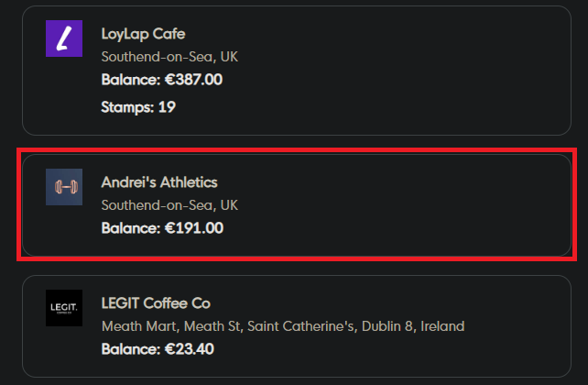Click Southend-on-Sea address under LoyLap Cafe
This screenshot has width=588, height=385.
[x=169, y=57]
